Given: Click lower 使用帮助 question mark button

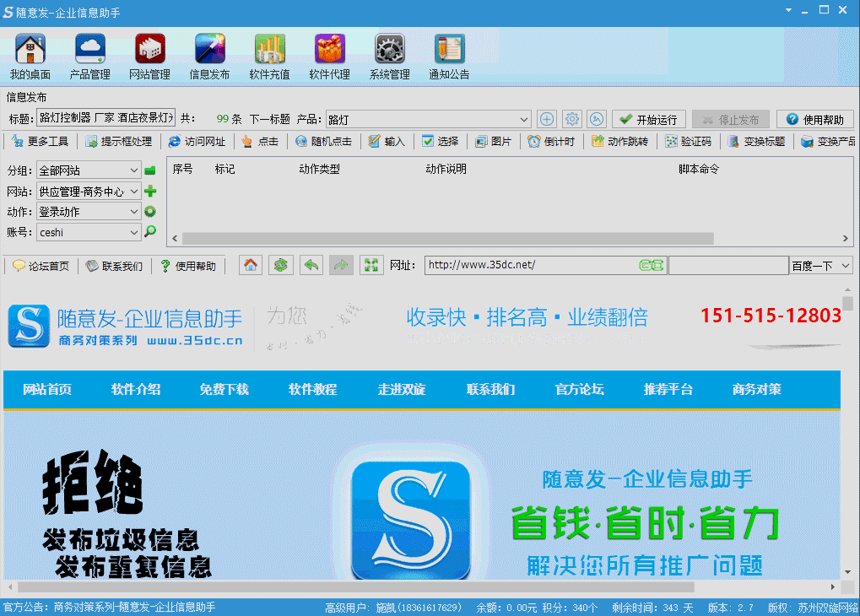Looking at the screenshot, I should [188, 266].
